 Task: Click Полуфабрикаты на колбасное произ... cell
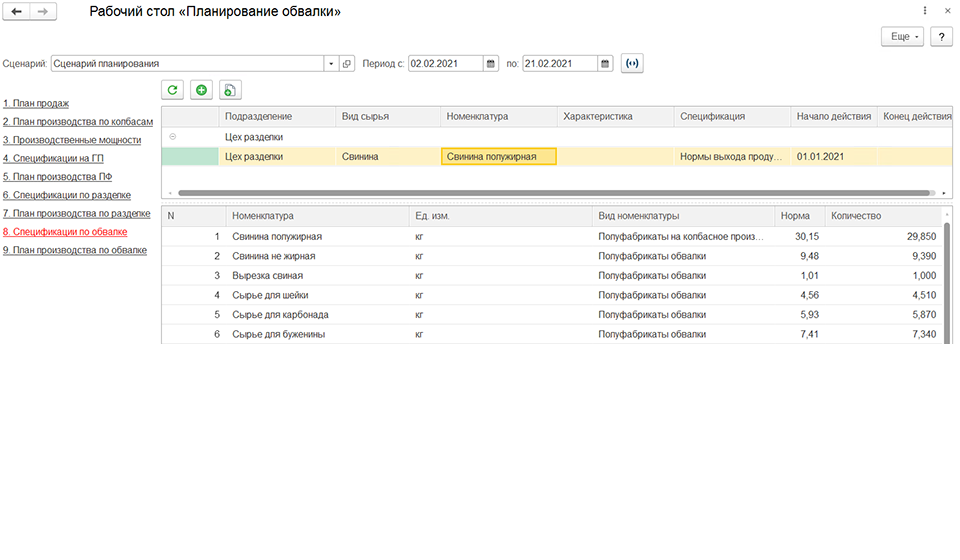coord(681,236)
